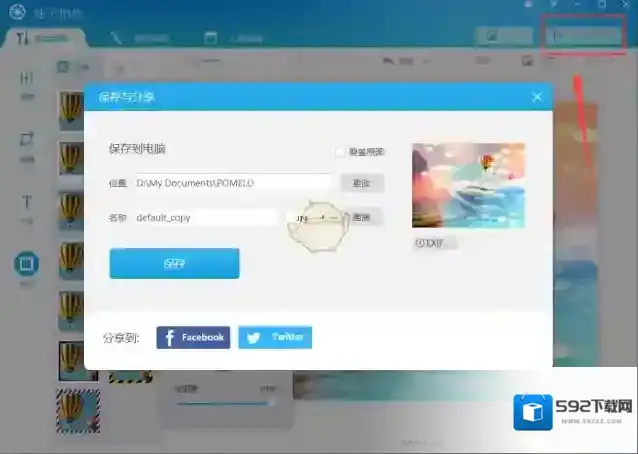Click the default_copy file name field
This screenshot has width=638, height=454.
[205, 217]
